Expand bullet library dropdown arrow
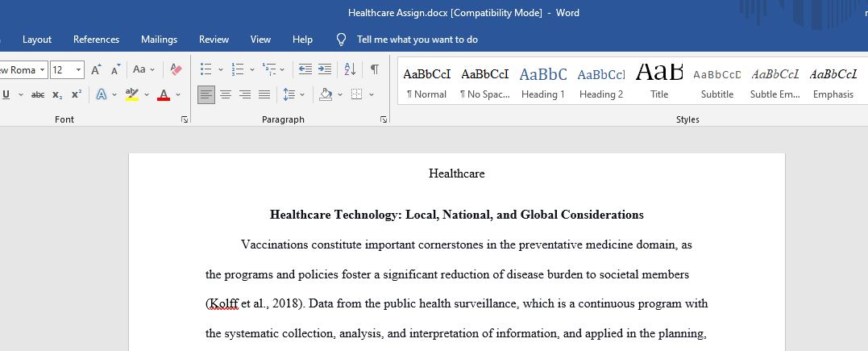 (x=220, y=70)
